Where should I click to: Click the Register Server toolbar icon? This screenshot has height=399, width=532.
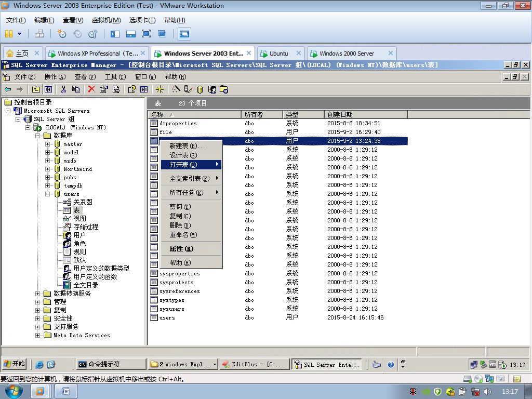pos(188,89)
